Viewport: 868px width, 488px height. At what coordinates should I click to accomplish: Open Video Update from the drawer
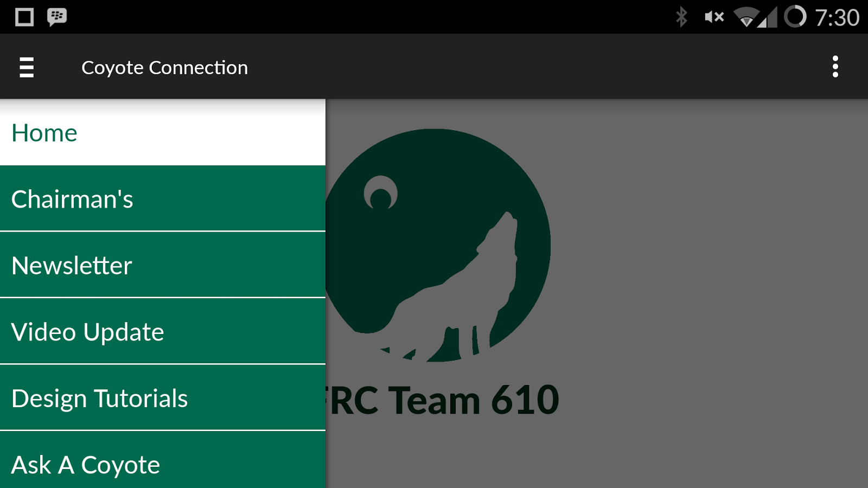(x=163, y=331)
